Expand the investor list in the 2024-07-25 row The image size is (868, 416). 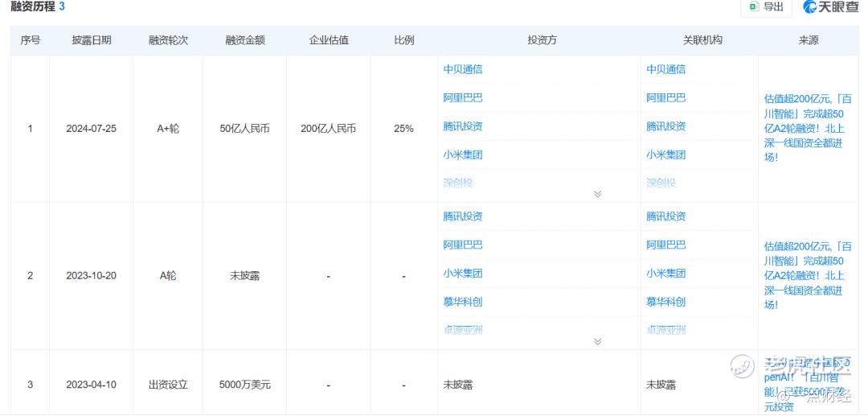pyautogui.click(x=597, y=194)
